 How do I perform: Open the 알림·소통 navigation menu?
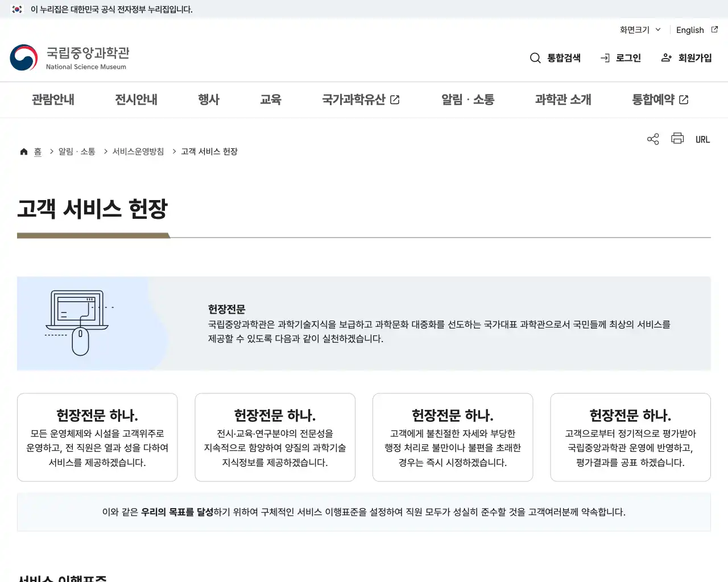[x=467, y=99]
